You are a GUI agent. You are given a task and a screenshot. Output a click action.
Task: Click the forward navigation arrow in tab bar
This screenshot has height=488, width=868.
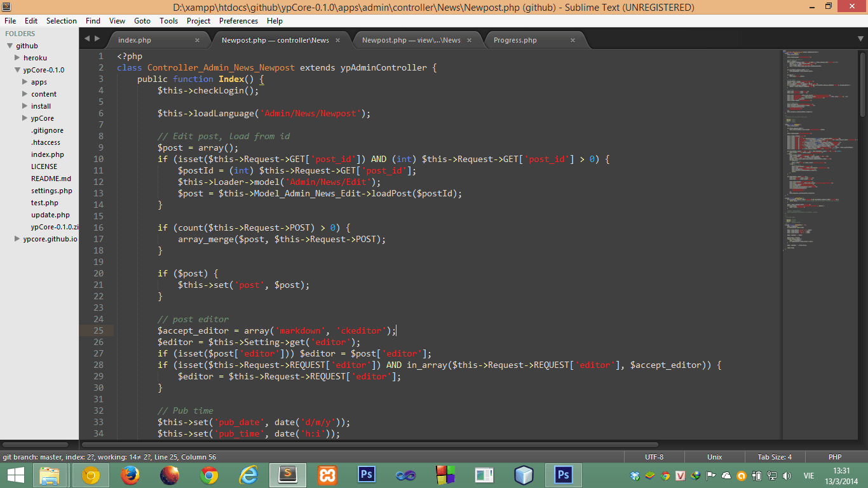coord(97,38)
